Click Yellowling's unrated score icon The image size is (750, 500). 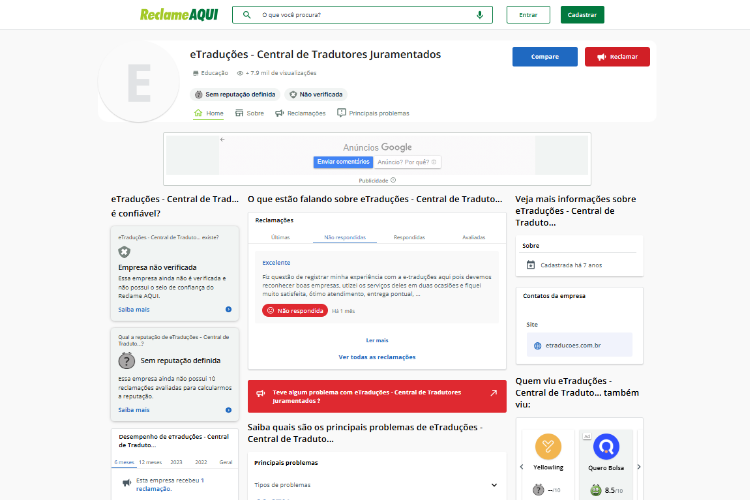[x=538, y=490]
